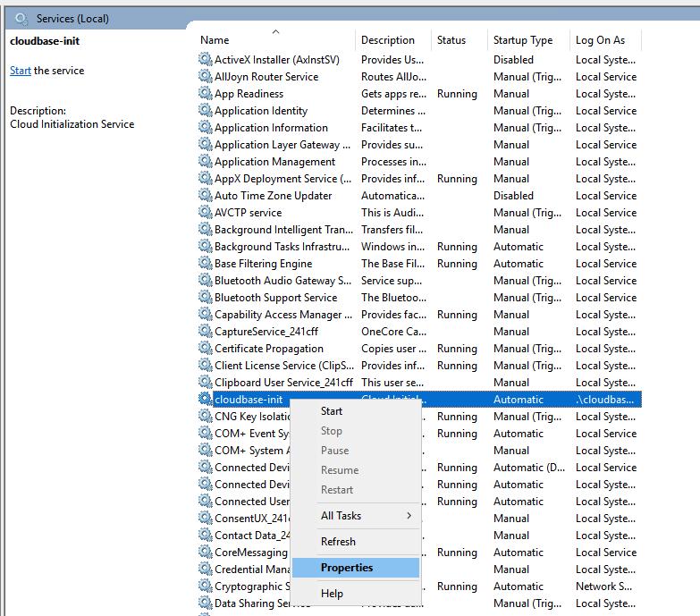Click the gear icon beside Clipboard User Service_241cff

click(x=206, y=382)
